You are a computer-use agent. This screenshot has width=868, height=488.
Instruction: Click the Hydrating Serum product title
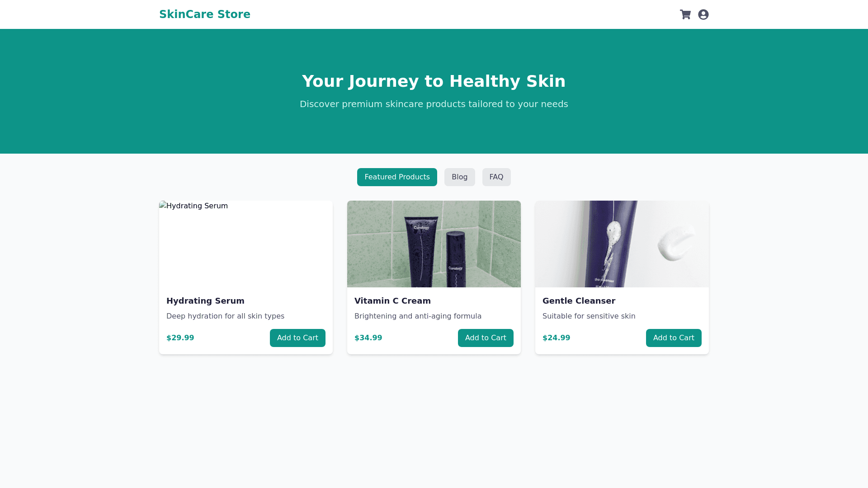click(205, 301)
